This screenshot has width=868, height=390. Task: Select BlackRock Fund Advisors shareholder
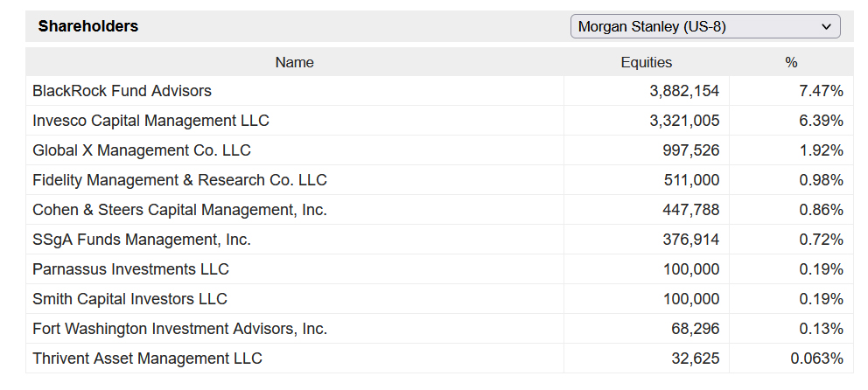tap(122, 91)
